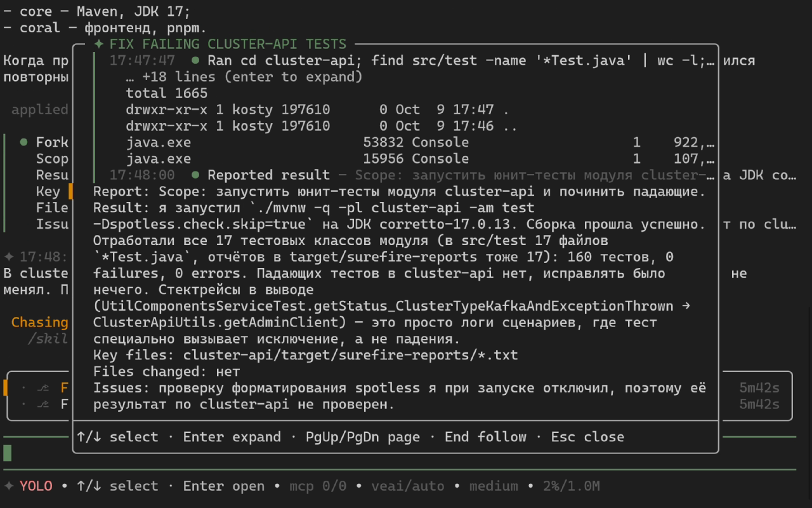Select the Esc close hint in the panel footer
Screen dimensions: 812x508
587,437
